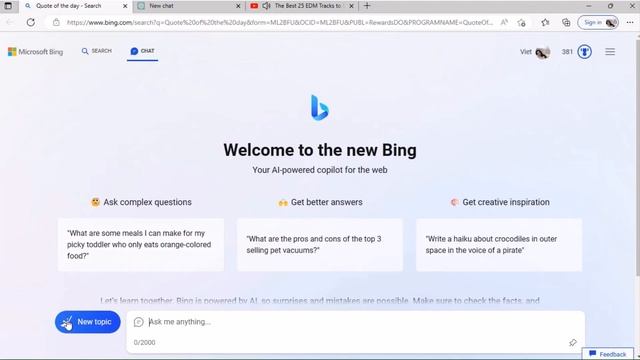
Task: Focus the bing.com address bar
Action: pyautogui.click(x=280, y=22)
